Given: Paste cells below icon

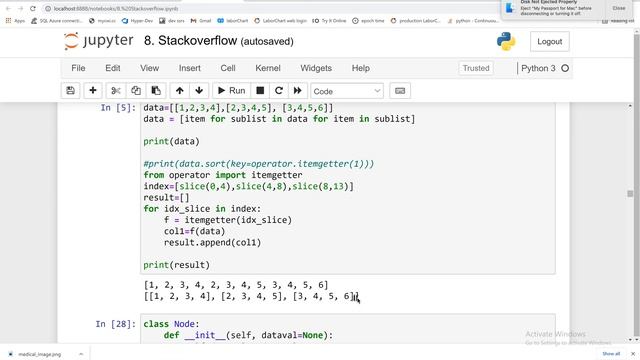Looking at the screenshot, I should coord(156,91).
